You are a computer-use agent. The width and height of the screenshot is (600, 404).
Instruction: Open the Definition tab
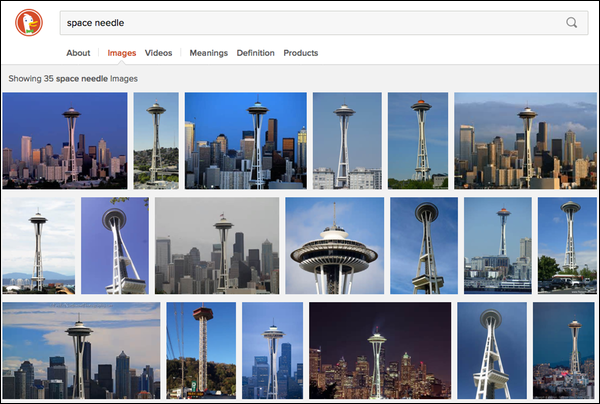(x=255, y=53)
